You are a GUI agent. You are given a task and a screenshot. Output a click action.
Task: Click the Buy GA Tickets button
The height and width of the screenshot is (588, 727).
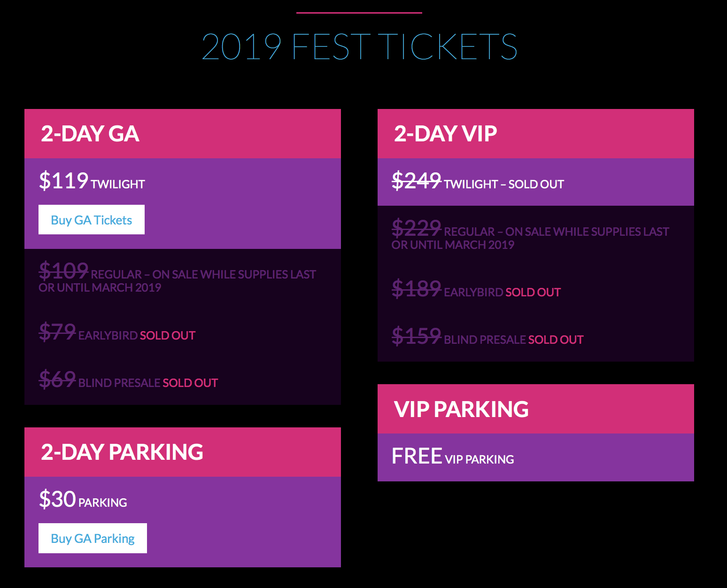pyautogui.click(x=92, y=220)
